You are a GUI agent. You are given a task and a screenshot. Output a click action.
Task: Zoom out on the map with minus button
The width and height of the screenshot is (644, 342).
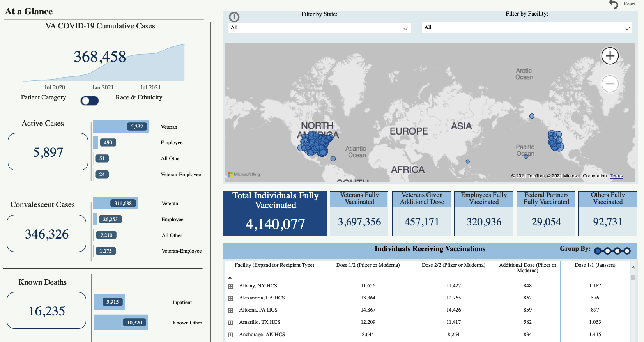(x=610, y=84)
